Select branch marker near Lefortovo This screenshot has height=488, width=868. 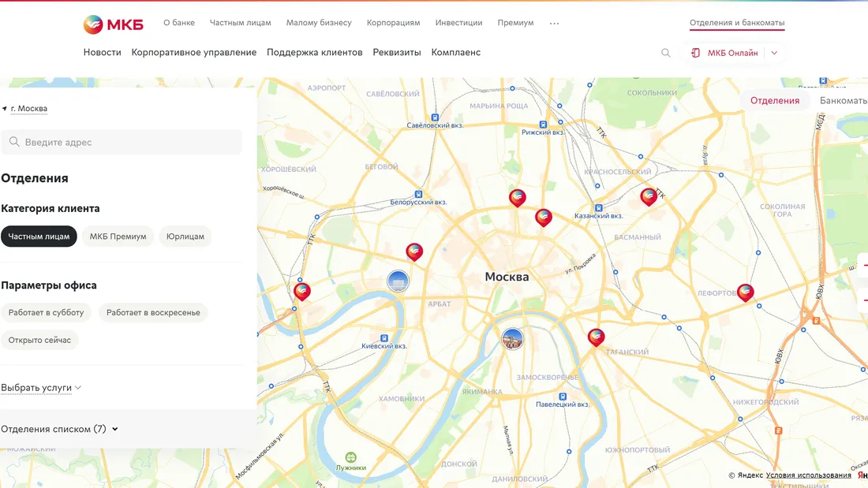pos(745,292)
